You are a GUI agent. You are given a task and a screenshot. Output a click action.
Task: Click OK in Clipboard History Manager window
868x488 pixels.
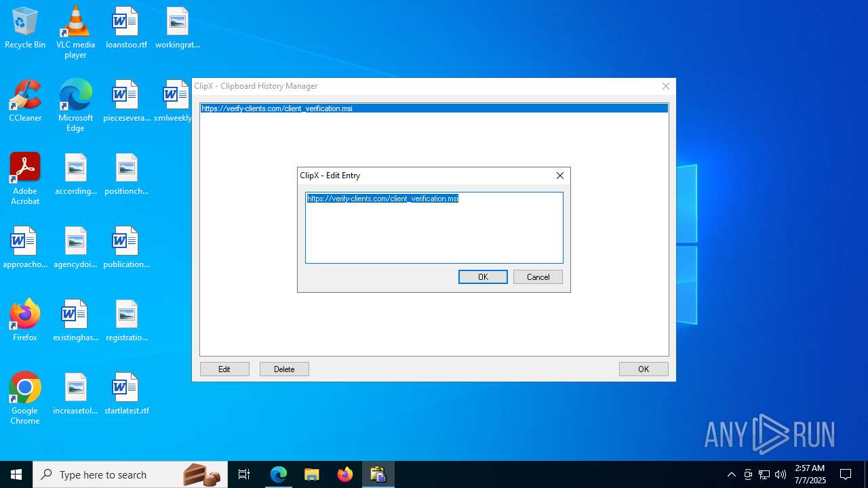pos(644,369)
